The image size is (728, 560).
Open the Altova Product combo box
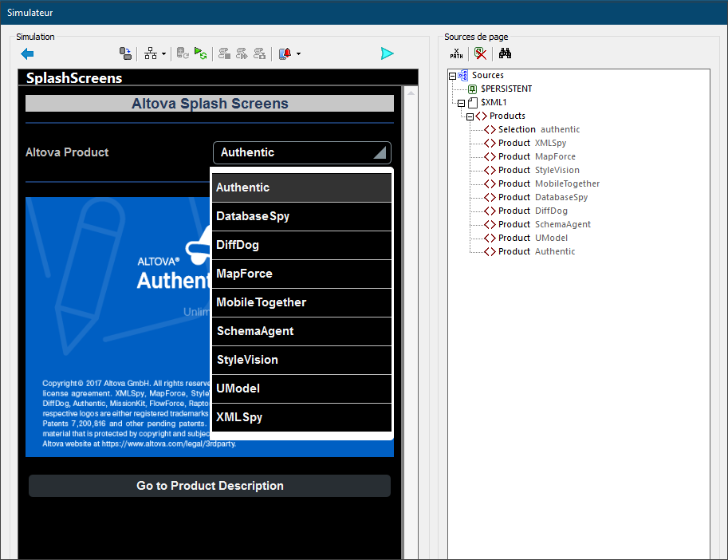(302, 152)
